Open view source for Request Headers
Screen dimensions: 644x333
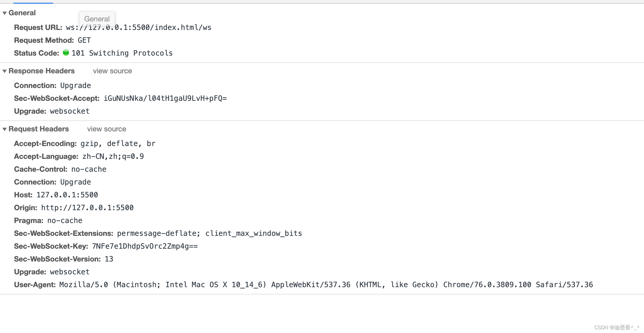coord(107,129)
